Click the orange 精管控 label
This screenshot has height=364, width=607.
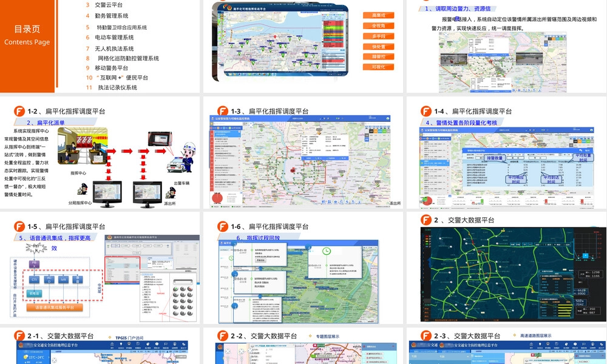378,57
